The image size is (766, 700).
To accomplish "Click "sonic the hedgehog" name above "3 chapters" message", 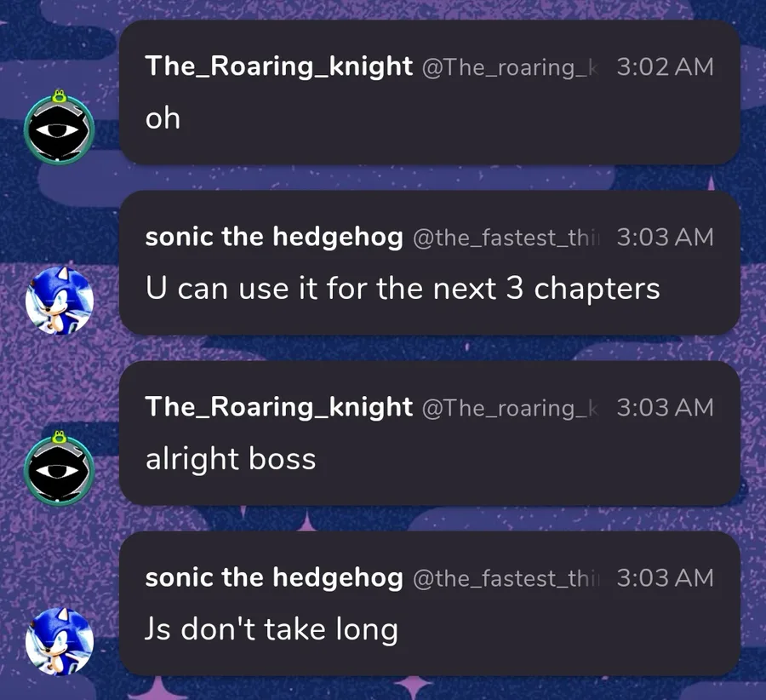I will click(274, 237).
